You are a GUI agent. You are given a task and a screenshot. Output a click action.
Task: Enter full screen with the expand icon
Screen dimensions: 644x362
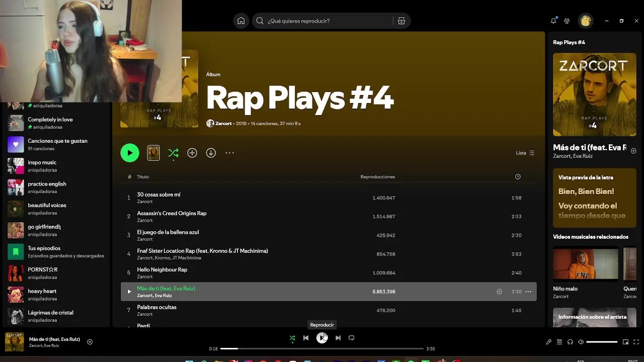click(x=636, y=342)
